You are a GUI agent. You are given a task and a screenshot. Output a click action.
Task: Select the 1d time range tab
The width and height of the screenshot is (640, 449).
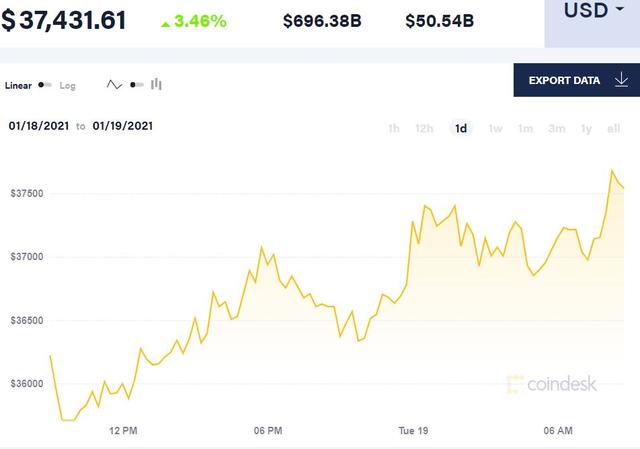461,128
